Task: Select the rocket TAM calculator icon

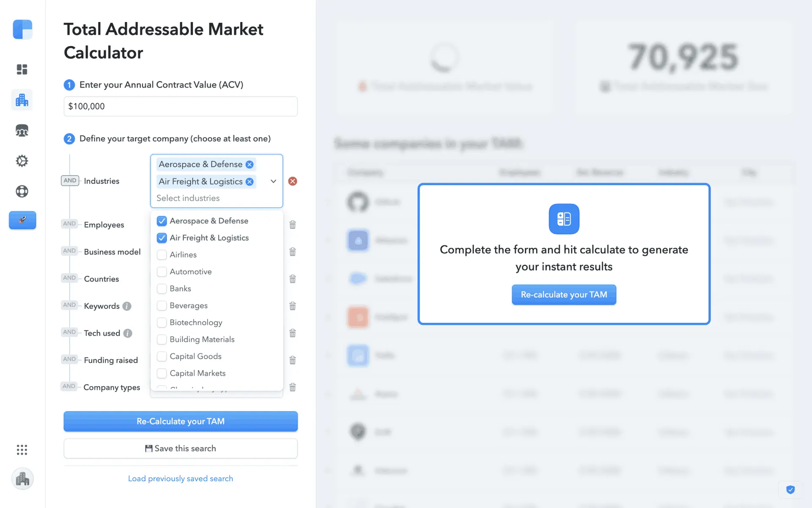Action: point(22,220)
